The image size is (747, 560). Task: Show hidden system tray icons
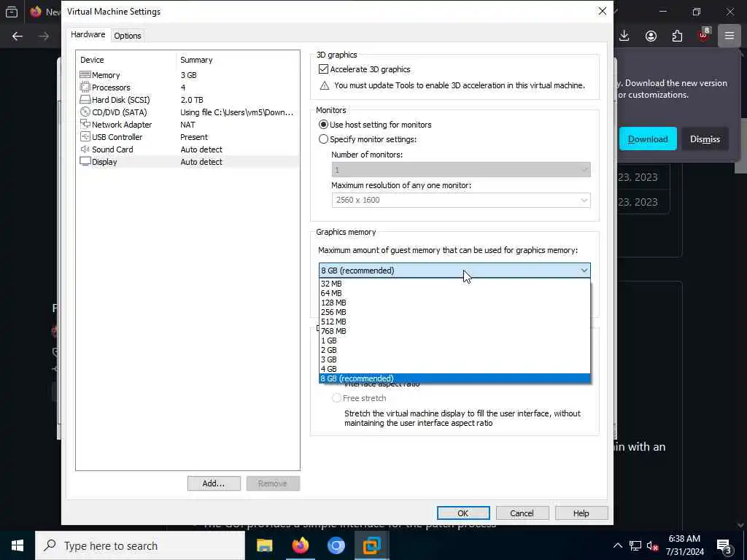pyautogui.click(x=617, y=545)
